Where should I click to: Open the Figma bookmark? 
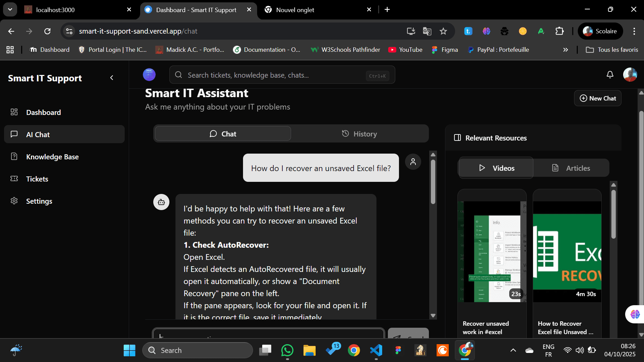coord(445,50)
